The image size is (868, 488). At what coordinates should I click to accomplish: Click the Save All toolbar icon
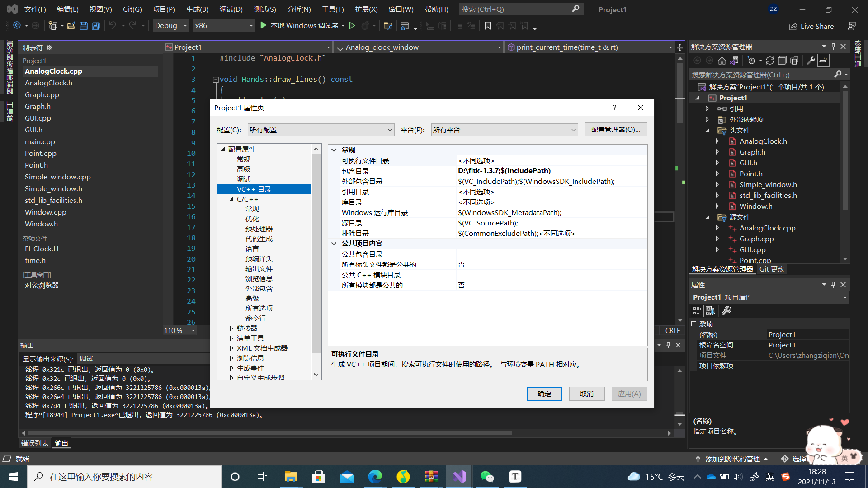(95, 26)
